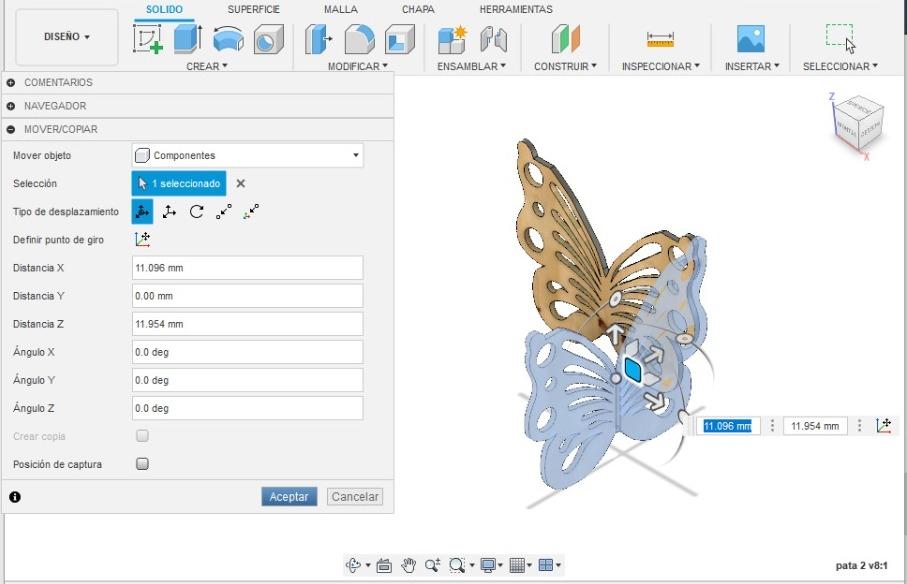Click the Ángulo Z input field
The height and width of the screenshot is (584, 907).
pyautogui.click(x=248, y=408)
